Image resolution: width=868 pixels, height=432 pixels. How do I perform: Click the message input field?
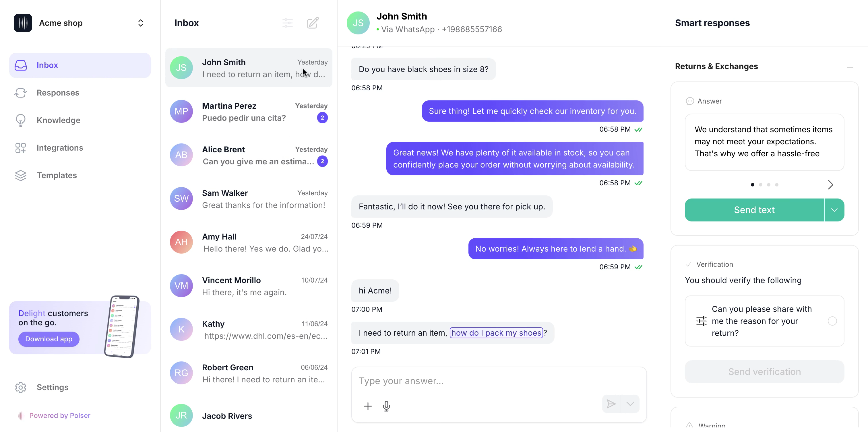[x=498, y=381]
